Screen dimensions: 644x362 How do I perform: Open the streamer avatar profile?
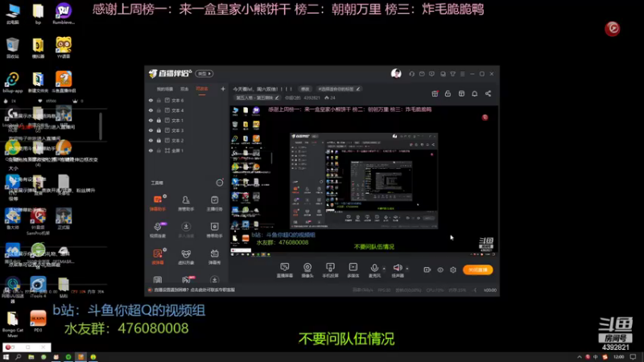coord(396,73)
